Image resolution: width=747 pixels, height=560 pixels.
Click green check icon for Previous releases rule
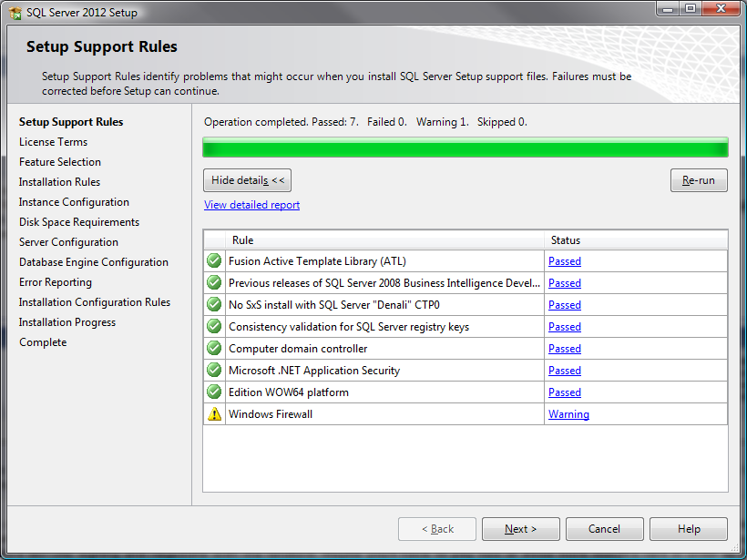[214, 282]
